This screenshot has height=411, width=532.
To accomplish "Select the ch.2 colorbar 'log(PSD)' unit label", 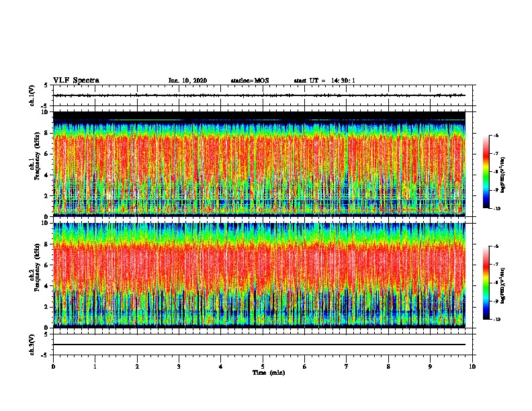I will (503, 285).
